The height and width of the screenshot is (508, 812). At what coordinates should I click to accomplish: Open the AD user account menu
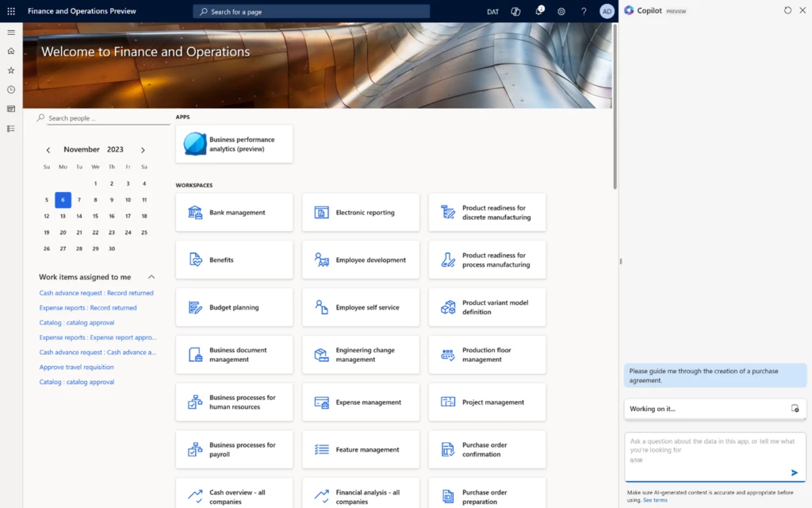tap(607, 12)
